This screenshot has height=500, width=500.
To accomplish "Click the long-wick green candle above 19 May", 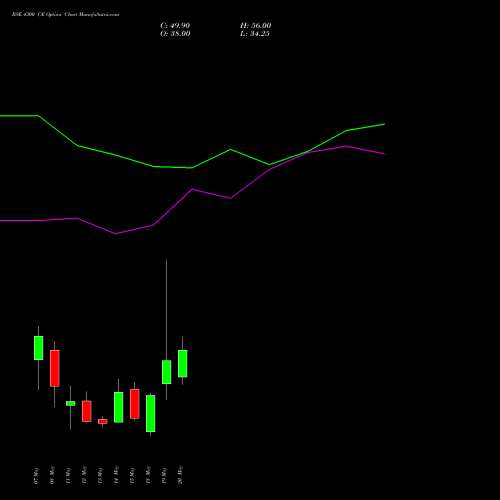I will 167,372.
